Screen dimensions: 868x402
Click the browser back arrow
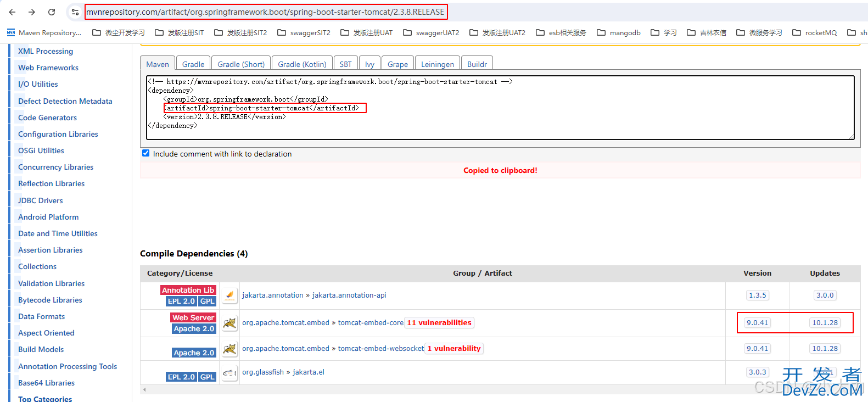click(x=12, y=12)
